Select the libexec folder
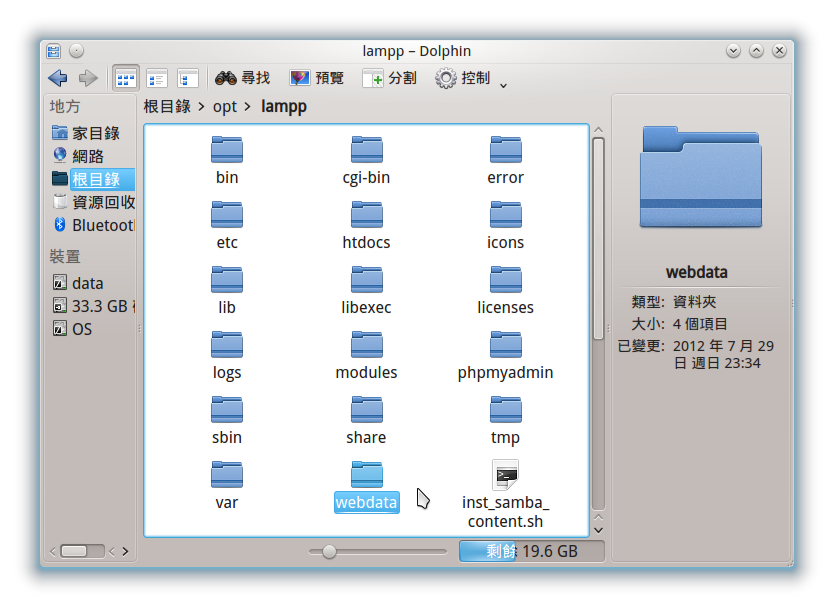This screenshot has width=834, height=607. pyautogui.click(x=366, y=290)
